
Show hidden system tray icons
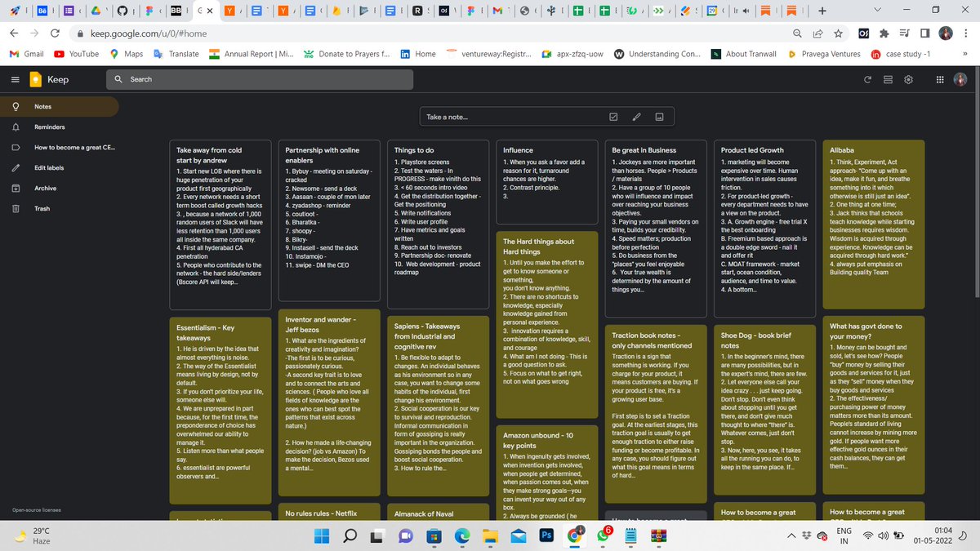click(791, 536)
